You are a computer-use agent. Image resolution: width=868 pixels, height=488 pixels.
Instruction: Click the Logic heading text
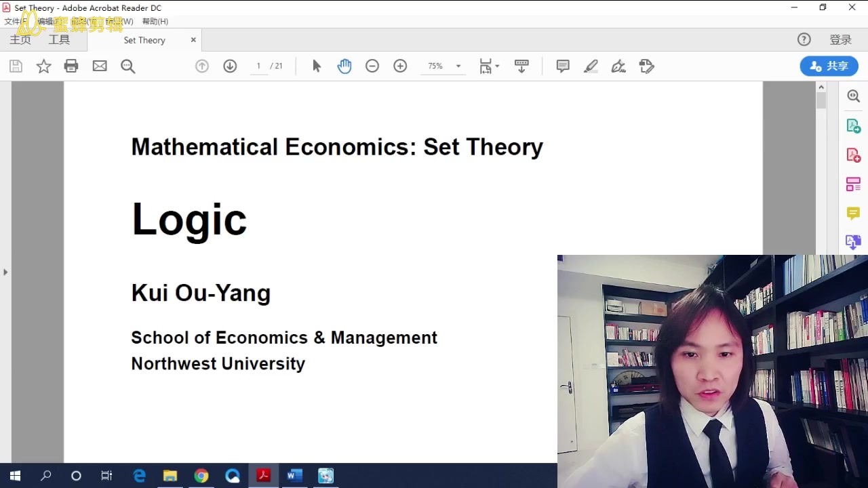[189, 220]
